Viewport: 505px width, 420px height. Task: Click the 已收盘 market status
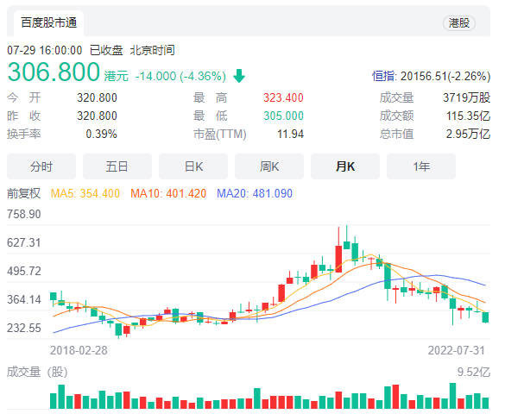[x=106, y=50]
